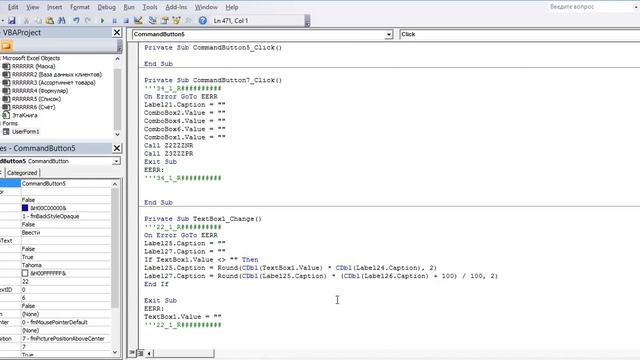Select UserForm1 in project tree
640x360 pixels.
25,131
